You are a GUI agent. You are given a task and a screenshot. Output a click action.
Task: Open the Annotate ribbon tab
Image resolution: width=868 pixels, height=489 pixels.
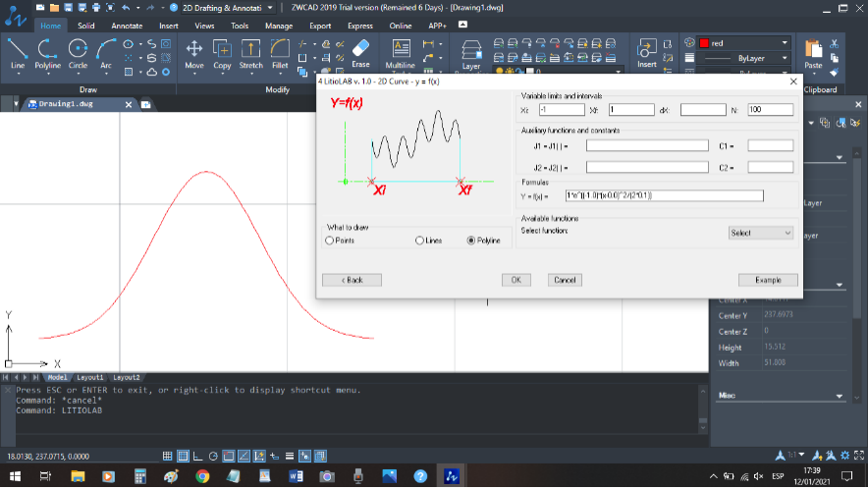coord(127,26)
